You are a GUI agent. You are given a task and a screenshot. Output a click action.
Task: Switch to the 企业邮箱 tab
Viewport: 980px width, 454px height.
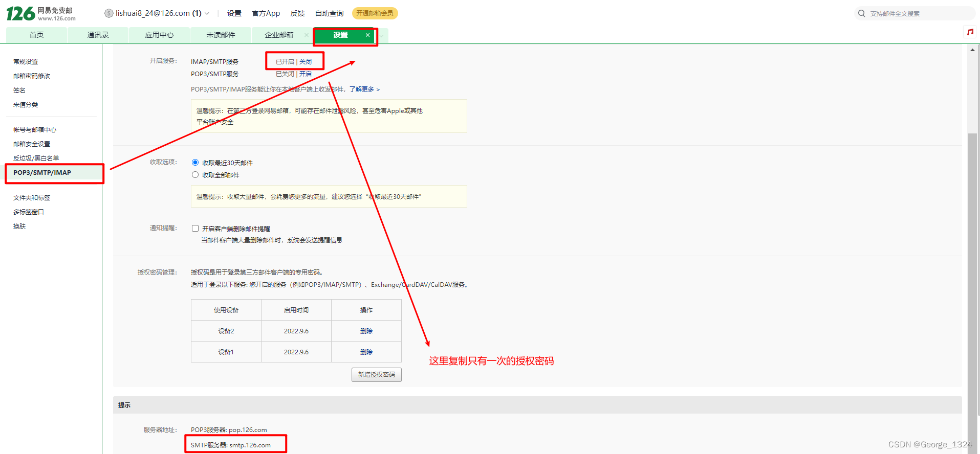pos(279,35)
